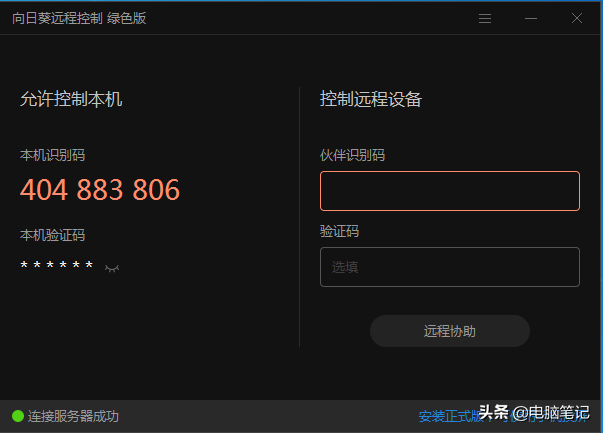603x433 pixels.
Task: Reveal the hidden local verification code
Action: [x=112, y=268]
